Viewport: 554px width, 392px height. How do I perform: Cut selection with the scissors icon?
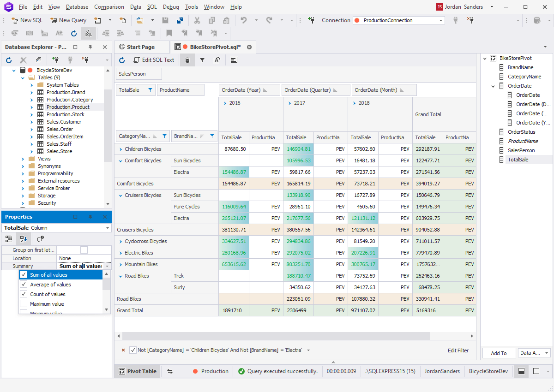point(197,20)
